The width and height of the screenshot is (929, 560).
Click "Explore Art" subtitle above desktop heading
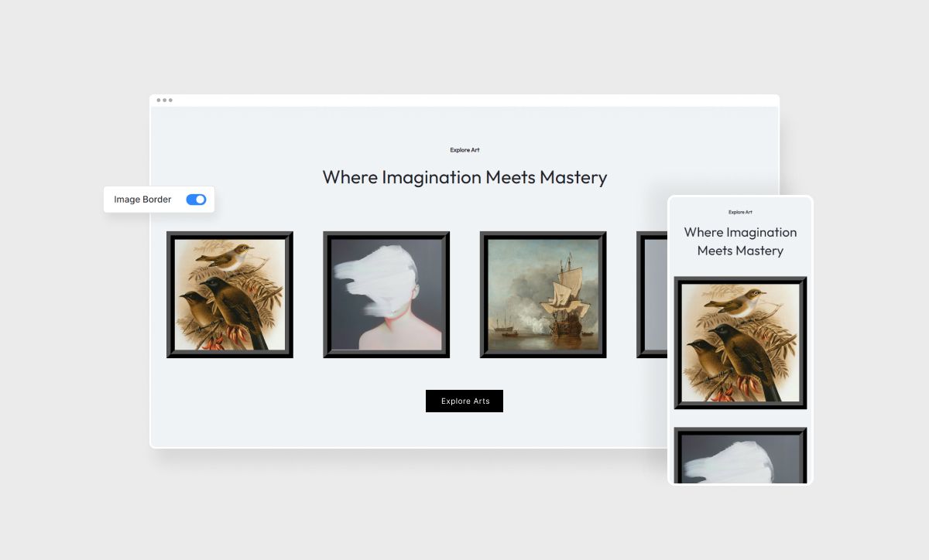464,150
